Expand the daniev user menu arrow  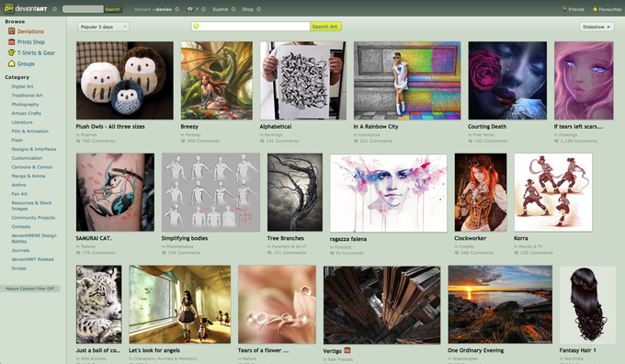176,9
